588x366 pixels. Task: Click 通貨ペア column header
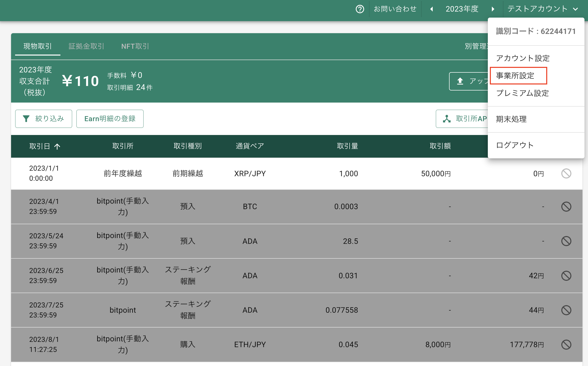[x=250, y=146]
